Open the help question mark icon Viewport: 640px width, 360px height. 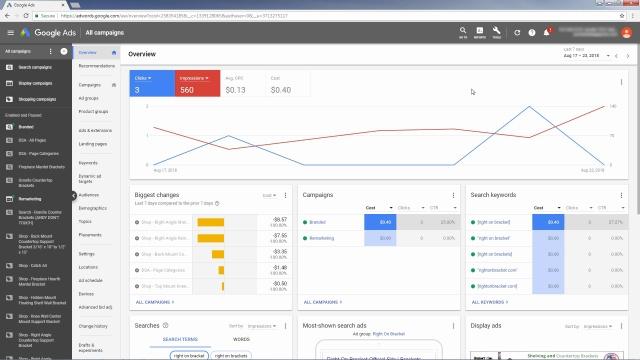[x=532, y=33]
